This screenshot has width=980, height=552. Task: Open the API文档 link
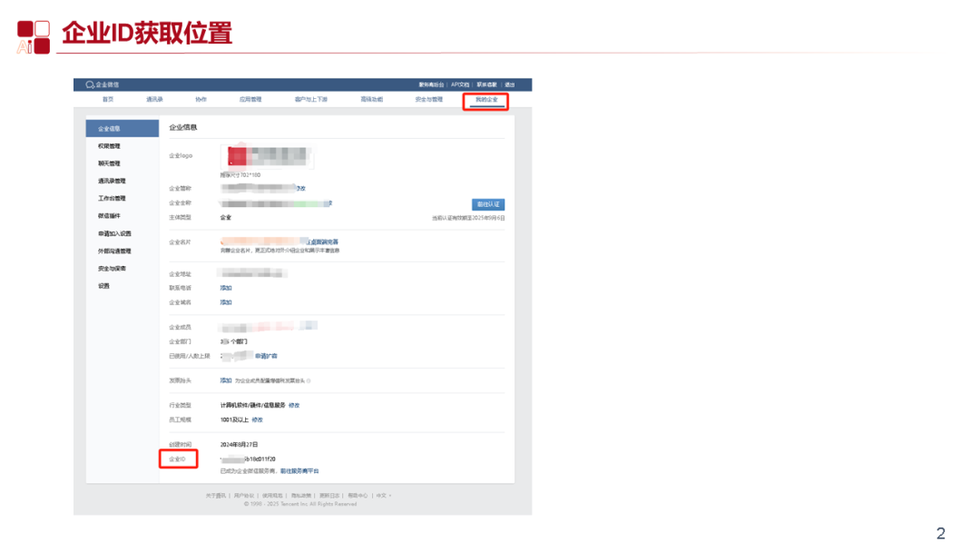tap(460, 84)
